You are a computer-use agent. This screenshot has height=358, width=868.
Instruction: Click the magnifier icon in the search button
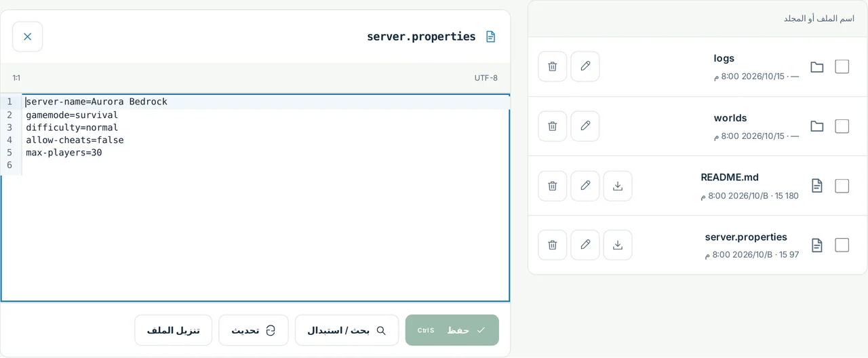381,330
